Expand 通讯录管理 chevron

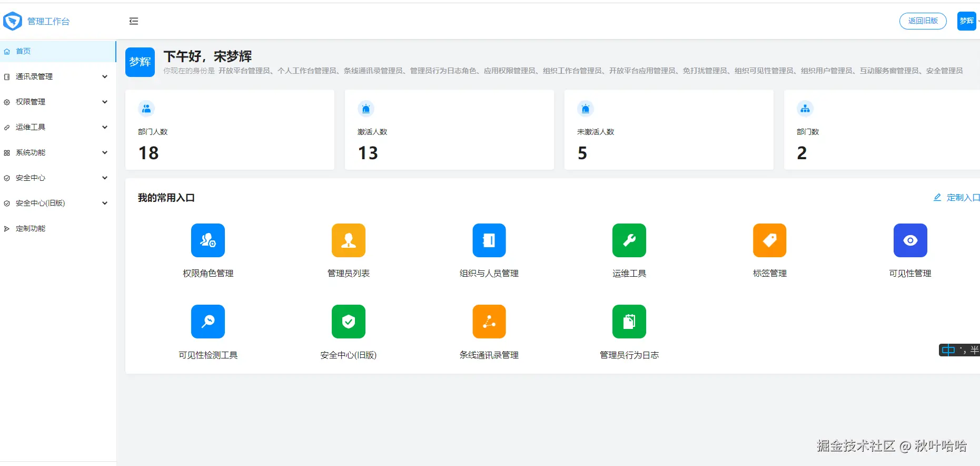105,76
